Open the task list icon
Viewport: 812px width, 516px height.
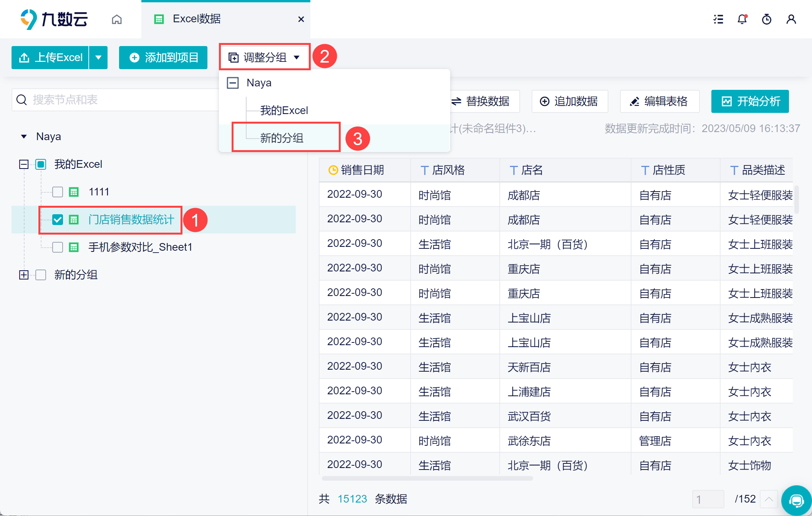tap(718, 19)
